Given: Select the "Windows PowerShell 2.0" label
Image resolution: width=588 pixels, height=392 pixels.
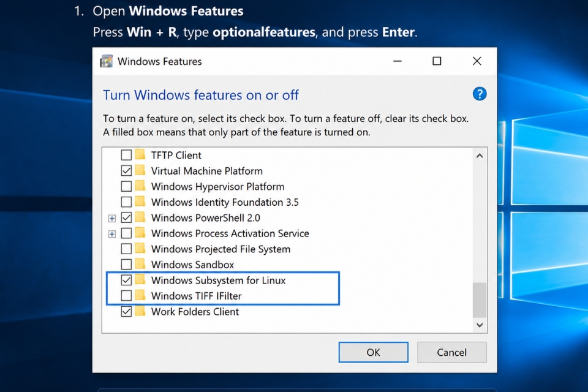Looking at the screenshot, I should (206, 218).
